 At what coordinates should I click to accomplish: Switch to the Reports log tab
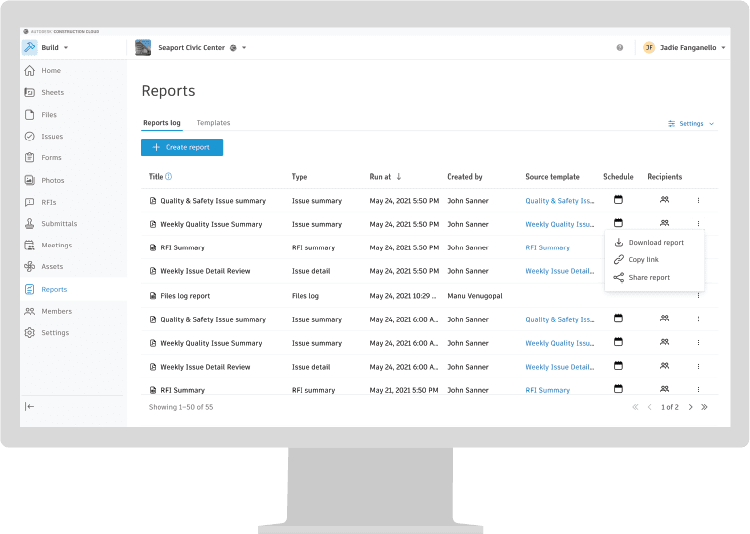(x=162, y=123)
